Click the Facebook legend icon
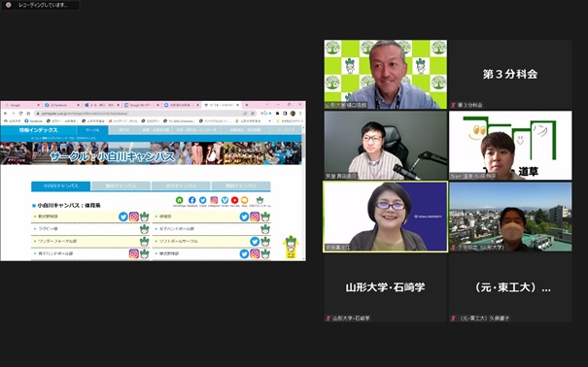Viewport: 588px width, 367px height. [192, 200]
